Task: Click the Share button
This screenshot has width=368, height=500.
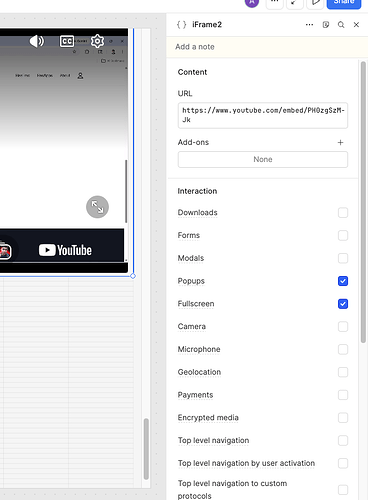Action: tap(344, 3)
